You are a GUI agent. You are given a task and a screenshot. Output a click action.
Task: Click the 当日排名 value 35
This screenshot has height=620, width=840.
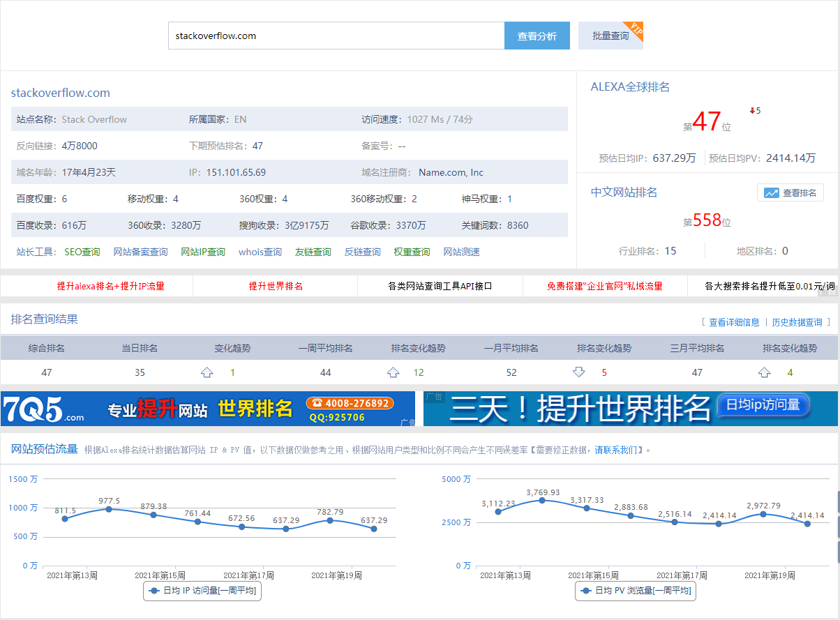[140, 372]
